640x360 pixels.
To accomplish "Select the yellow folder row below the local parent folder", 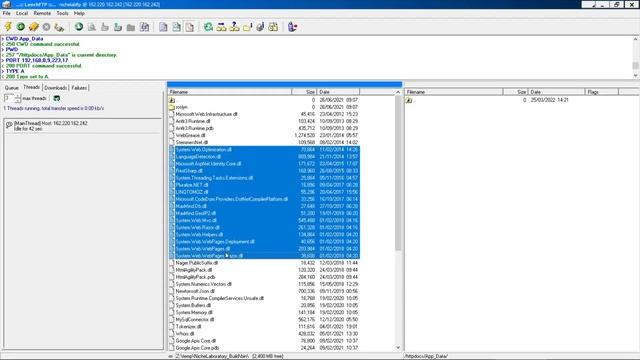I will click(264, 107).
